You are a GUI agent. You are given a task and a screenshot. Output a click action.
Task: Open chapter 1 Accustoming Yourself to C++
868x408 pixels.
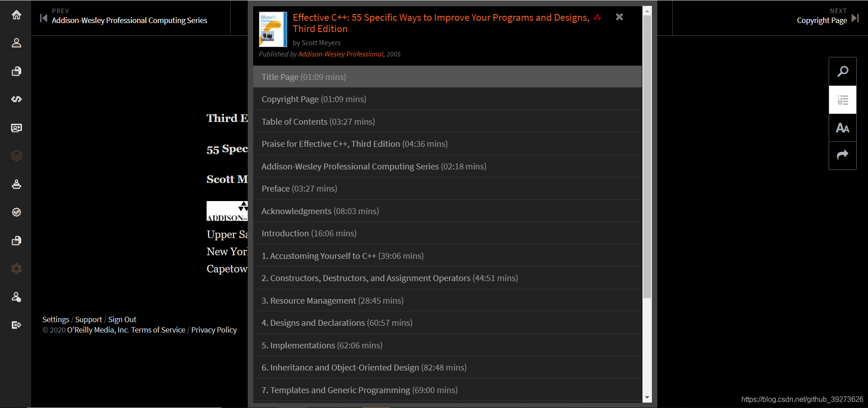[447, 256]
